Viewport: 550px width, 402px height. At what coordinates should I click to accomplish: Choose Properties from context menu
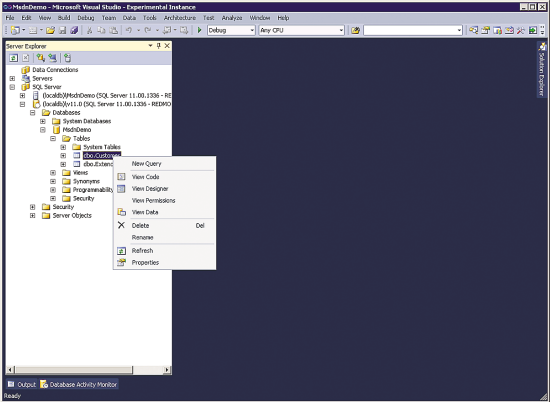(165, 263)
